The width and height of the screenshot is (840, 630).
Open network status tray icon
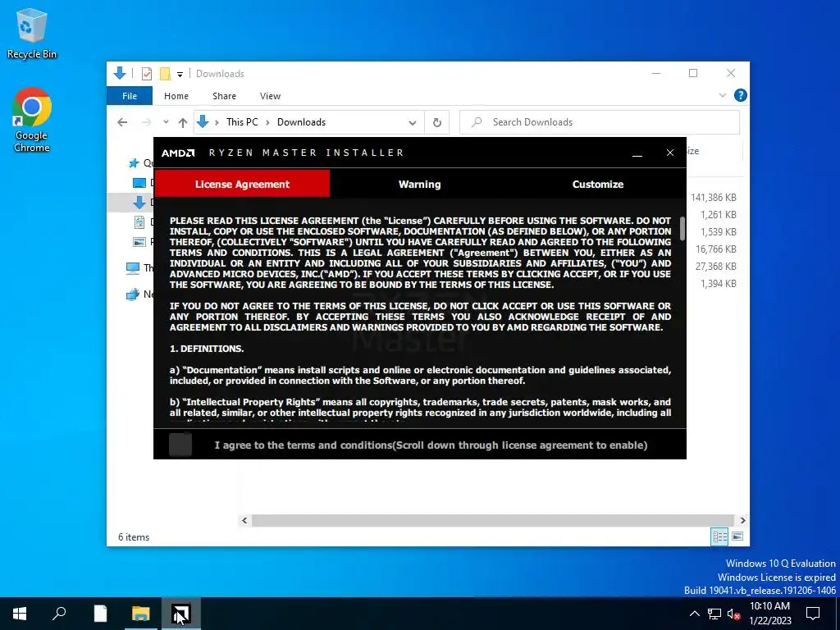tap(714, 614)
